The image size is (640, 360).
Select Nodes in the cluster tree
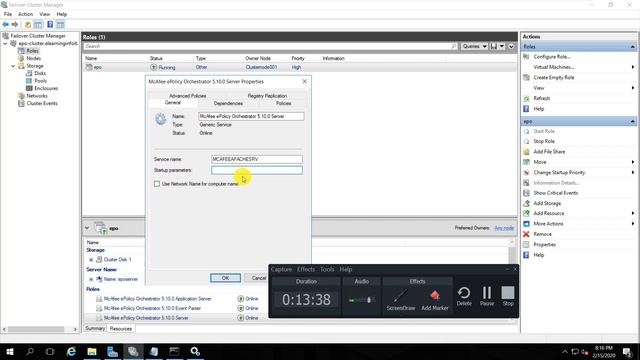33,58
